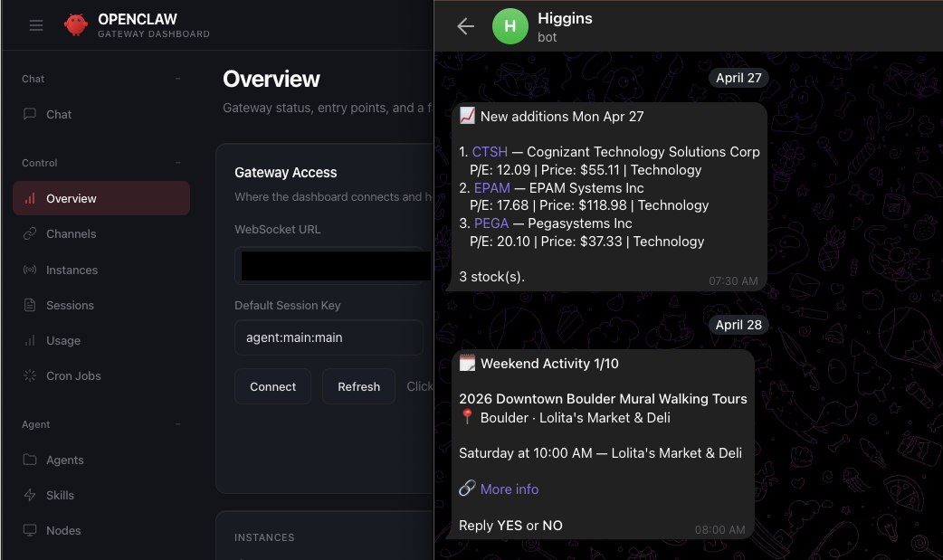Click the Overview bar chart icon
The width and height of the screenshot is (943, 560).
pos(30,198)
